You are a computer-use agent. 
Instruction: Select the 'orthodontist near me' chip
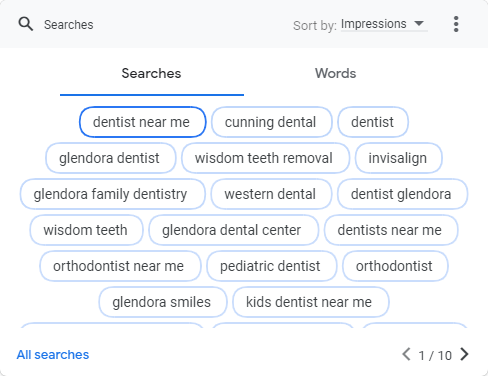click(x=120, y=266)
